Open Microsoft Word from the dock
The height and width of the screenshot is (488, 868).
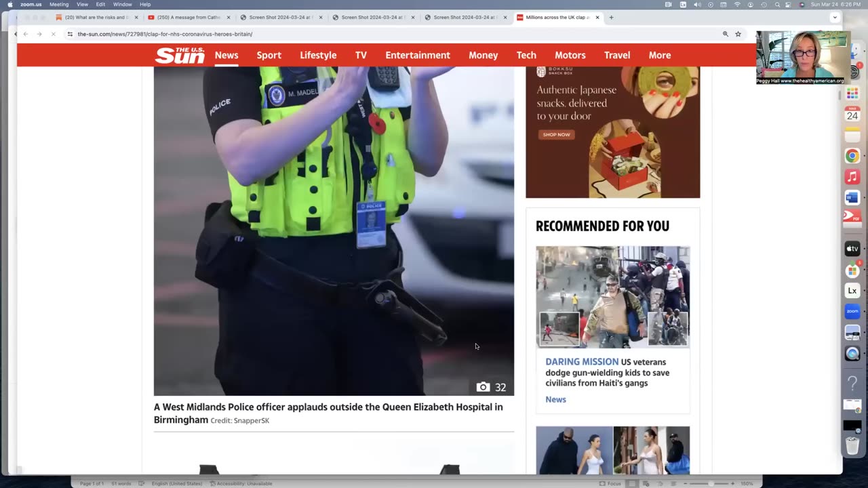[852, 198]
